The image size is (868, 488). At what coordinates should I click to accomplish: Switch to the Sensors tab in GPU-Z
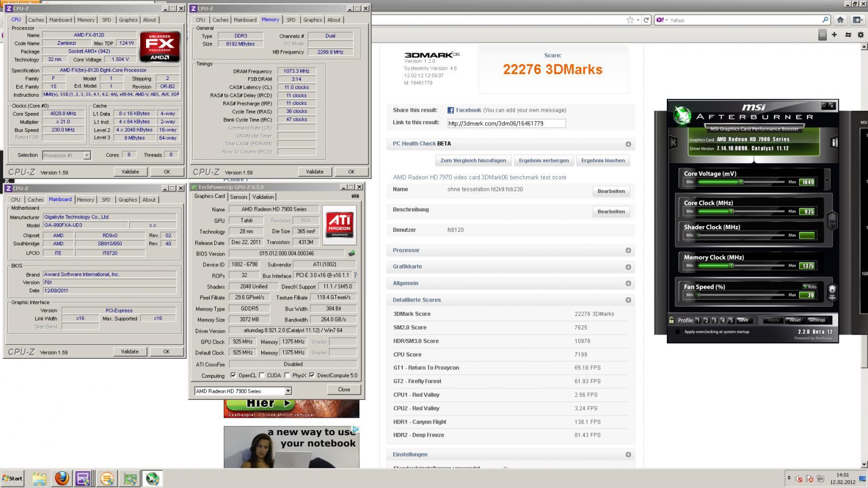[x=238, y=197]
